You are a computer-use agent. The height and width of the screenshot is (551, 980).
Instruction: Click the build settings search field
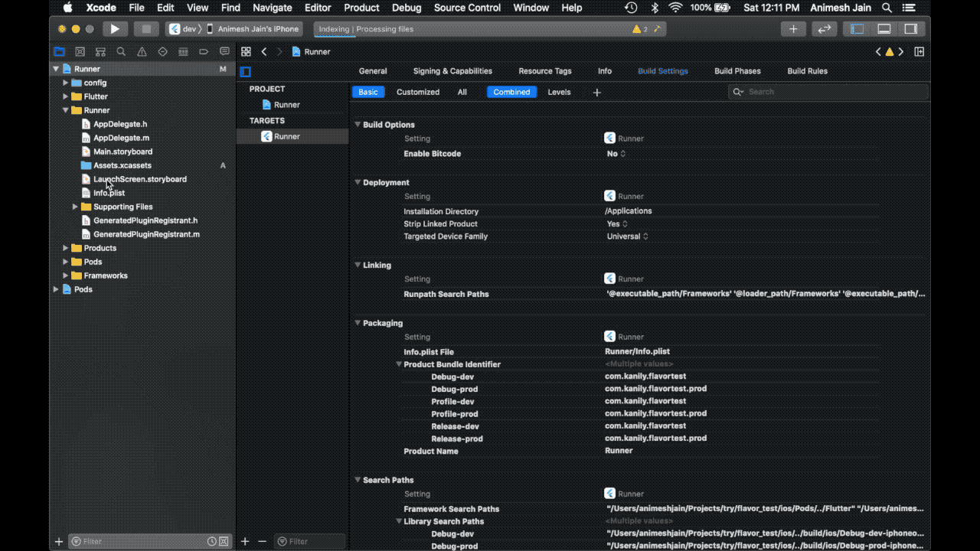[x=828, y=92]
